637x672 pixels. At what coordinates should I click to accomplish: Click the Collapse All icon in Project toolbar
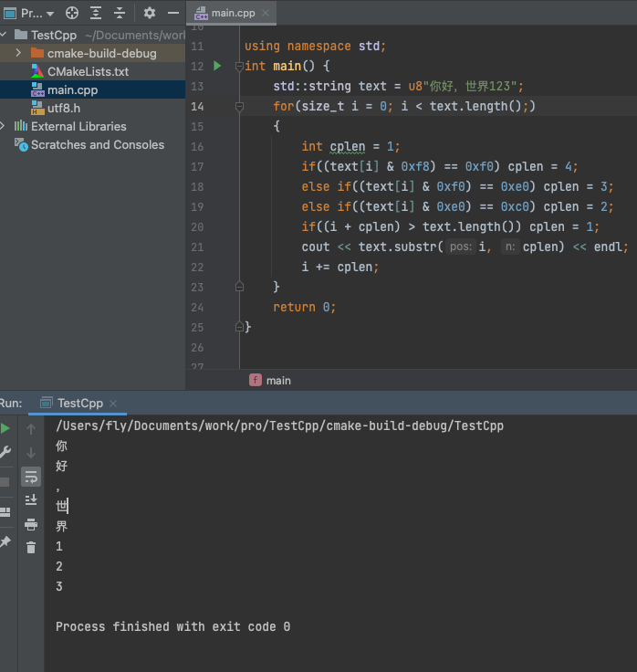(120, 14)
